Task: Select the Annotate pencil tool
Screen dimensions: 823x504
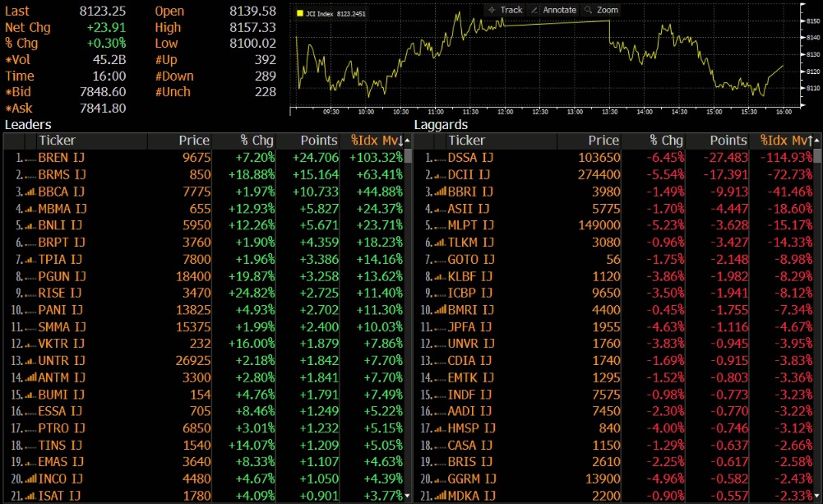Action: pyautogui.click(x=553, y=10)
